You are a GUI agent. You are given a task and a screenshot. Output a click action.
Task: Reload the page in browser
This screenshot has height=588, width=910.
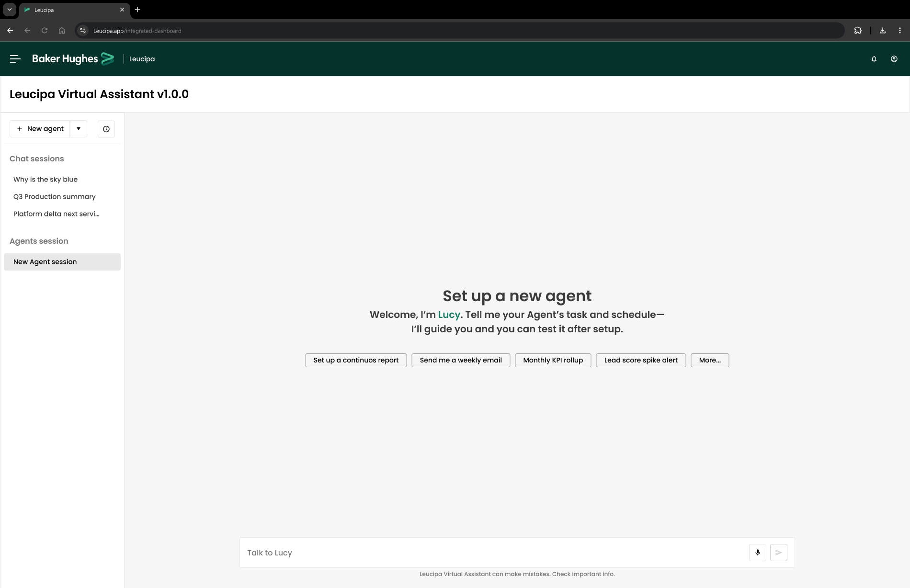(x=45, y=31)
